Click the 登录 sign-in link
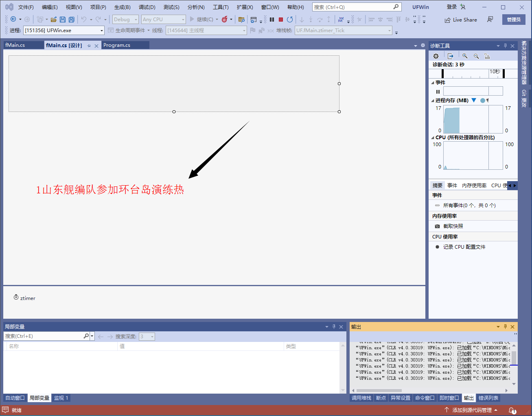Viewport: 532px width, 416px height. coord(452,7)
